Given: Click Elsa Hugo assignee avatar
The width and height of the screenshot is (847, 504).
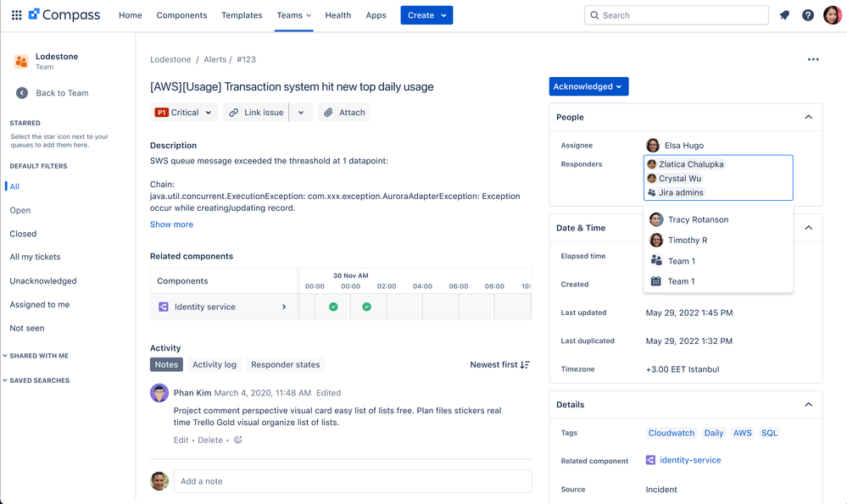Looking at the screenshot, I should point(653,145).
